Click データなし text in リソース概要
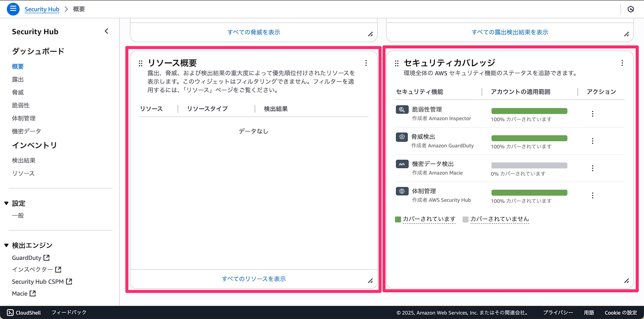This screenshot has width=644, height=319. pyautogui.click(x=253, y=131)
